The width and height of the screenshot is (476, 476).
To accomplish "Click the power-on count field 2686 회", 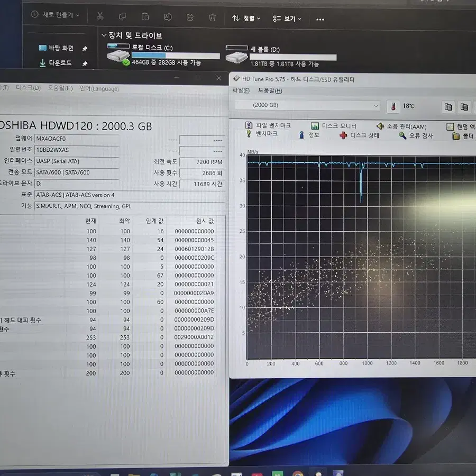I will click(202, 173).
